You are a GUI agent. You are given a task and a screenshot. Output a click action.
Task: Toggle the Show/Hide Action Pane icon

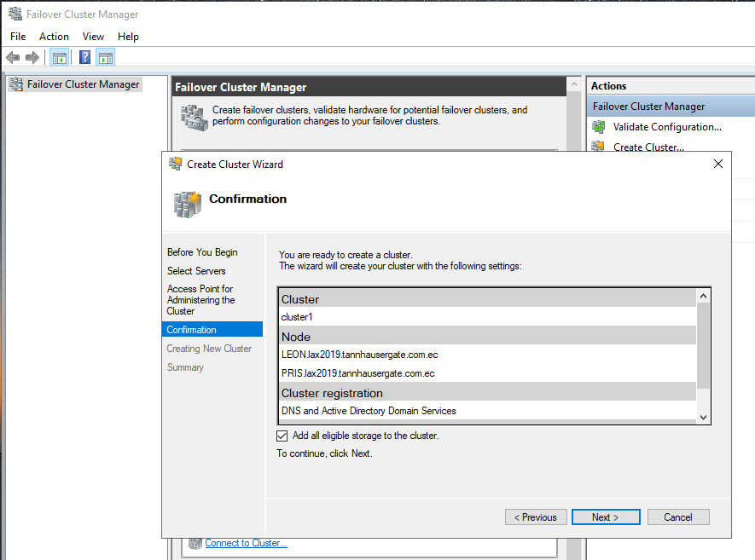[105, 58]
